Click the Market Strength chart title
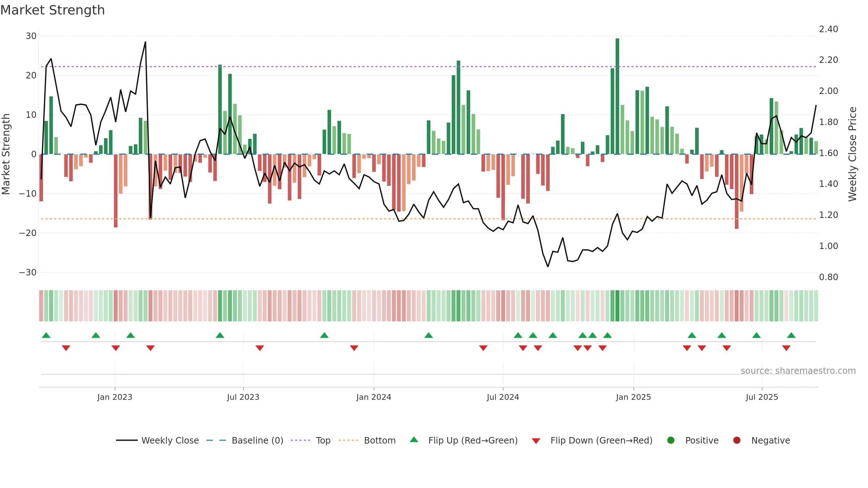The height and width of the screenshot is (488, 868). (x=52, y=10)
